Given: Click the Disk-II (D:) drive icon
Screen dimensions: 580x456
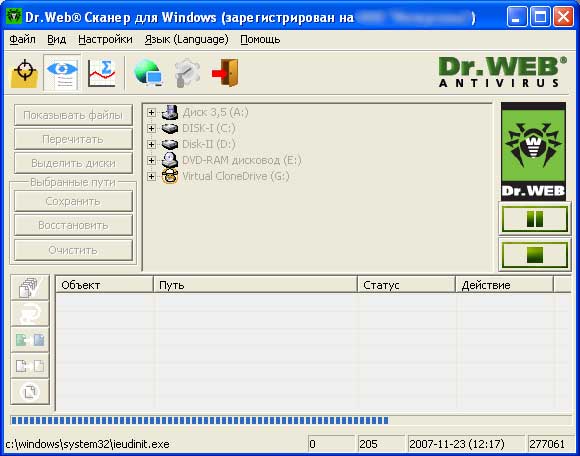Looking at the screenshot, I should click(x=170, y=144).
